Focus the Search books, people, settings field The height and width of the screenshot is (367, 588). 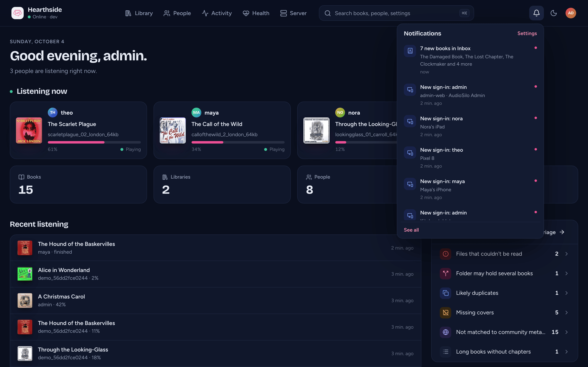pos(396,13)
